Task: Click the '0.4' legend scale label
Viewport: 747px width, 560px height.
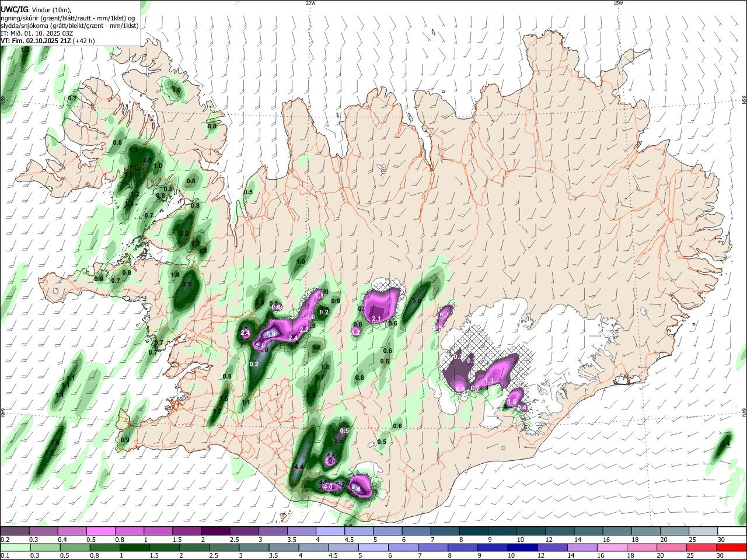Action: [62, 540]
